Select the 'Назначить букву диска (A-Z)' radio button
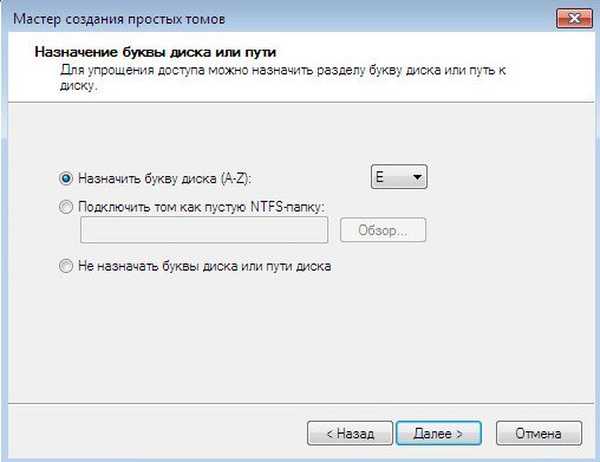 pos(67,178)
